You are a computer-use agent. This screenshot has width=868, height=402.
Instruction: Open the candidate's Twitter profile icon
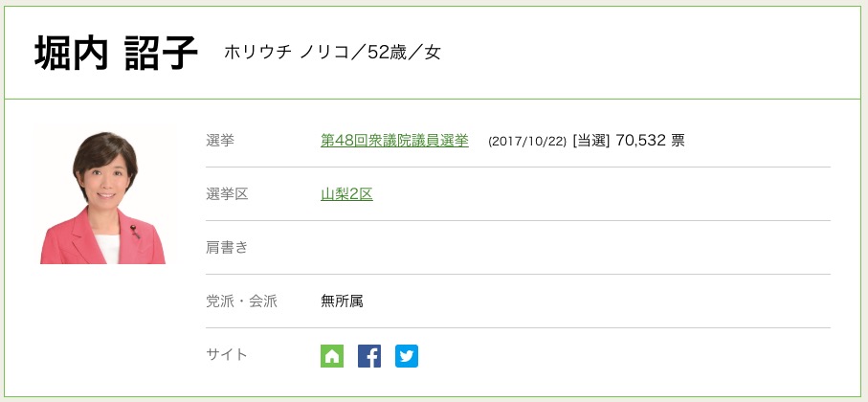pyautogui.click(x=407, y=356)
